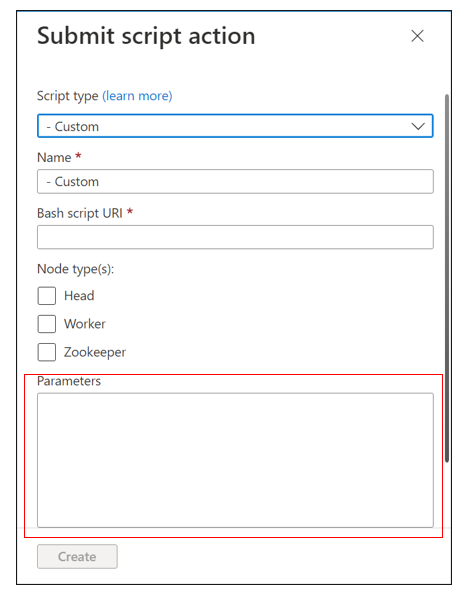Expand the Script type dropdown

(235, 126)
